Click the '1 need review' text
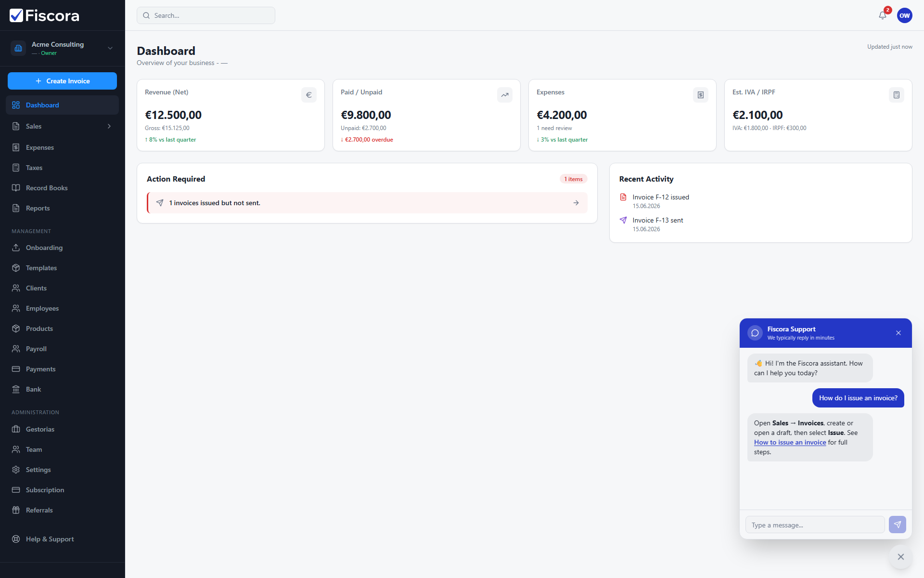Screen dimensions: 924x578 [x=554, y=128]
